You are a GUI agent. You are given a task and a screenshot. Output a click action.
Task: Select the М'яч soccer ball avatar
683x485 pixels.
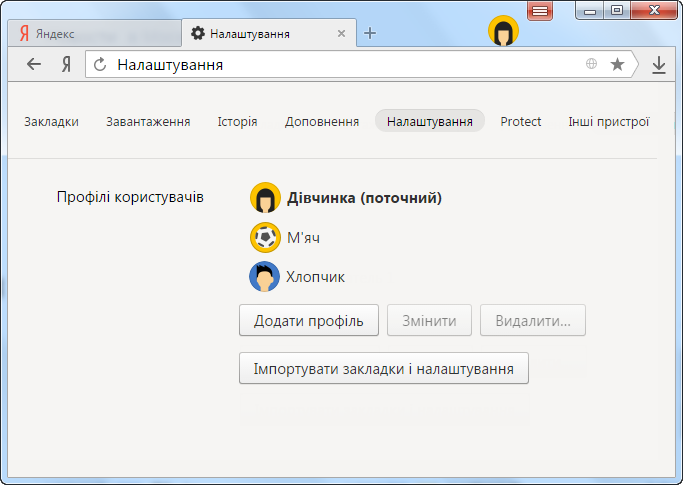tap(265, 237)
